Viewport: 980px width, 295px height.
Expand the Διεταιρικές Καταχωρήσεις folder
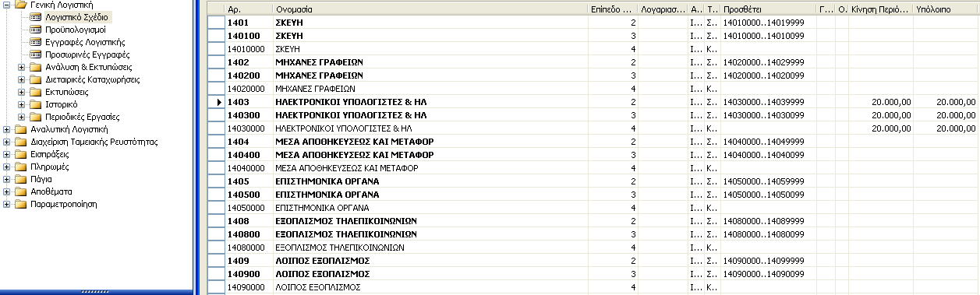pyautogui.click(x=22, y=79)
